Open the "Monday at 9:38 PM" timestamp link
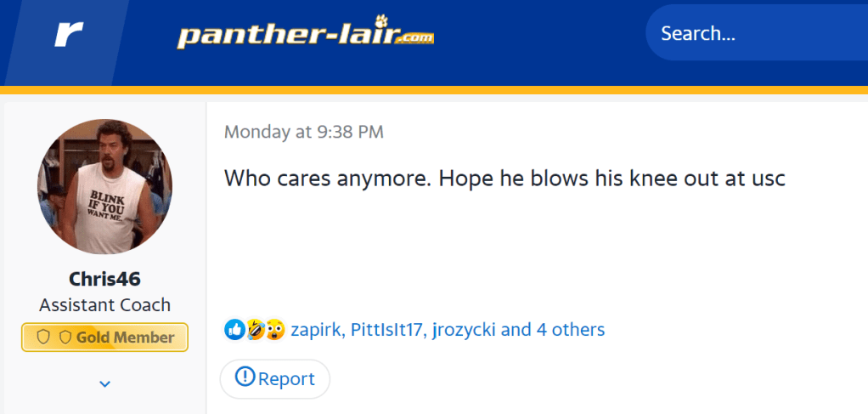 (x=303, y=132)
